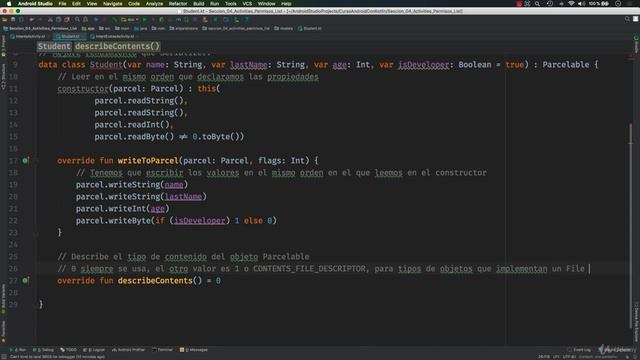Open the Analyze menu
Viewport: 640px width, 360px height.
154,3
